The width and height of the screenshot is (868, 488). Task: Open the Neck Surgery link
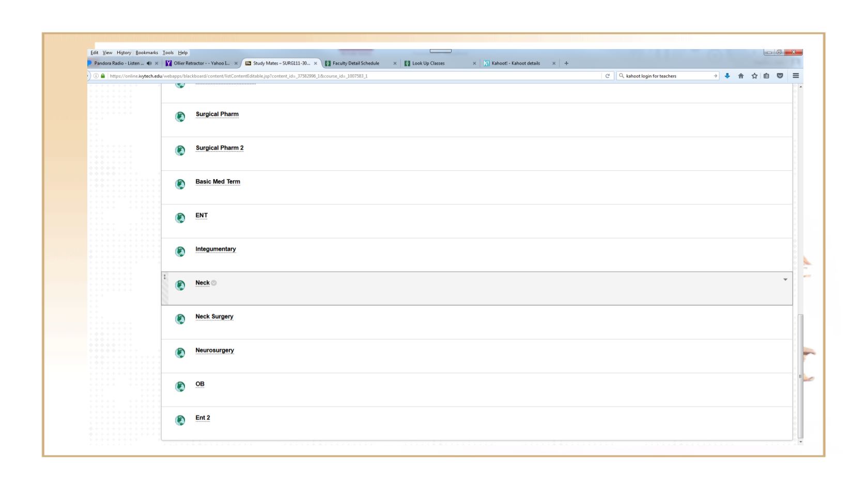(214, 317)
